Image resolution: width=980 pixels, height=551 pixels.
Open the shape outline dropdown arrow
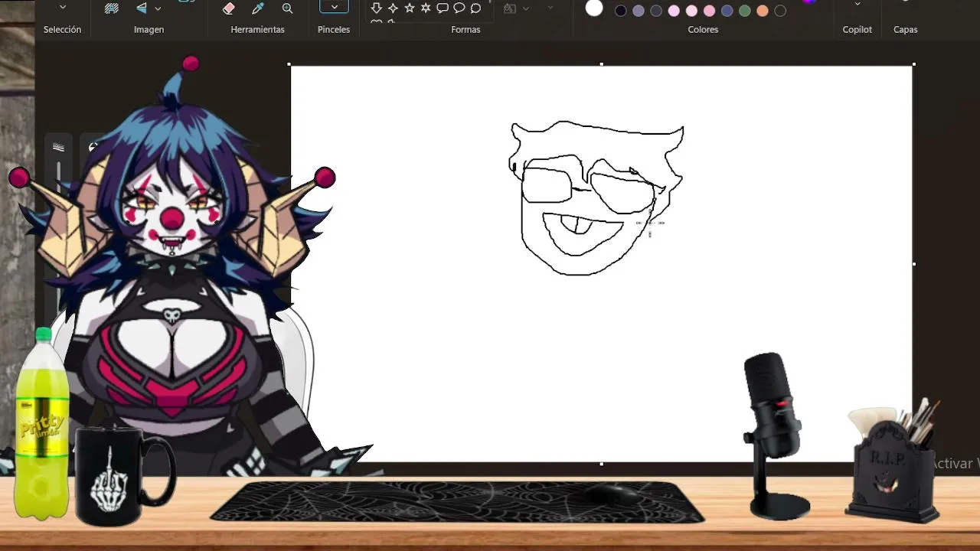(550, 8)
